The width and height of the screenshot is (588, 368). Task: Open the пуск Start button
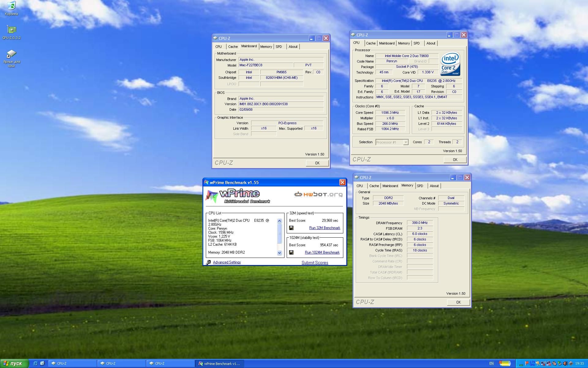point(14,363)
